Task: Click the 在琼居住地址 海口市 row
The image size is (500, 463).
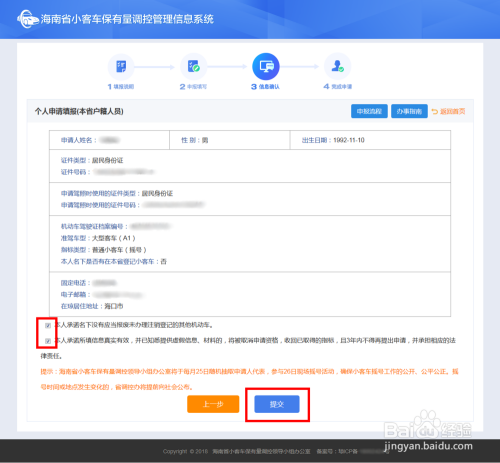Action: click(92, 306)
